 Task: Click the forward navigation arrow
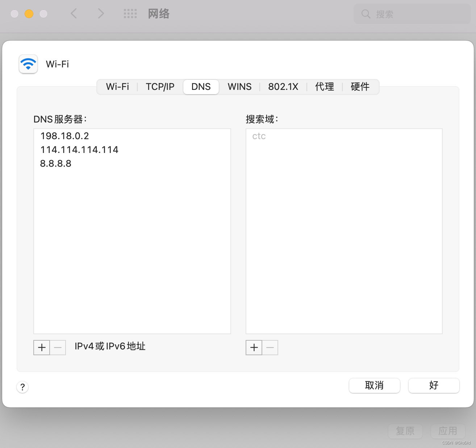pyautogui.click(x=101, y=14)
